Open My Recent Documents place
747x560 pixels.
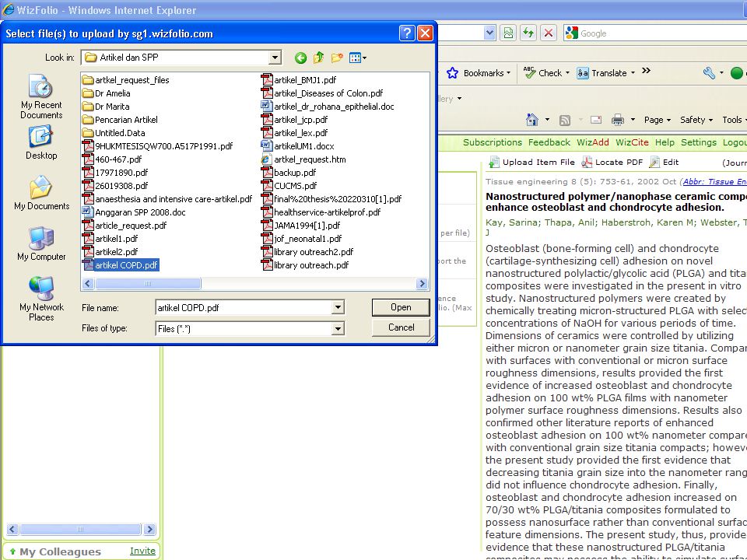coord(41,96)
